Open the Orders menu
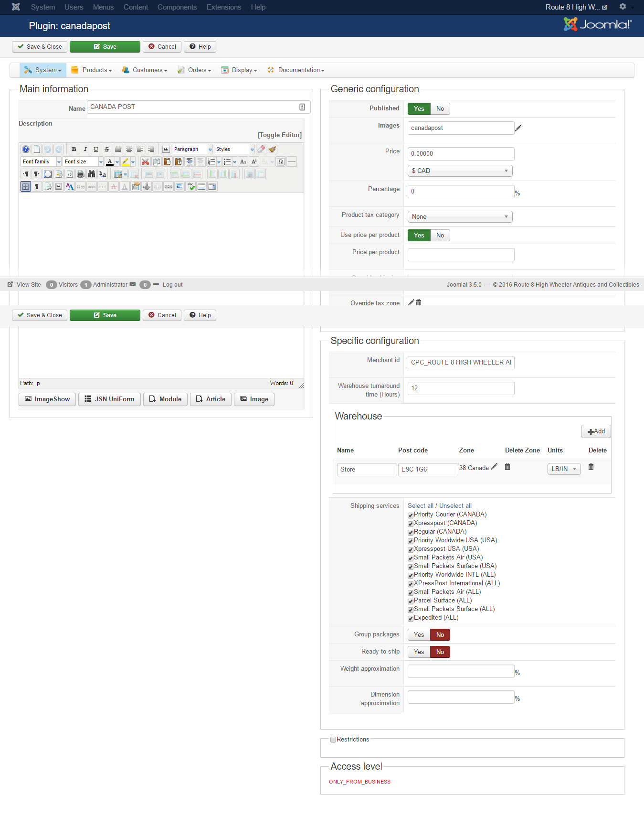The image size is (644, 827). pyautogui.click(x=195, y=70)
